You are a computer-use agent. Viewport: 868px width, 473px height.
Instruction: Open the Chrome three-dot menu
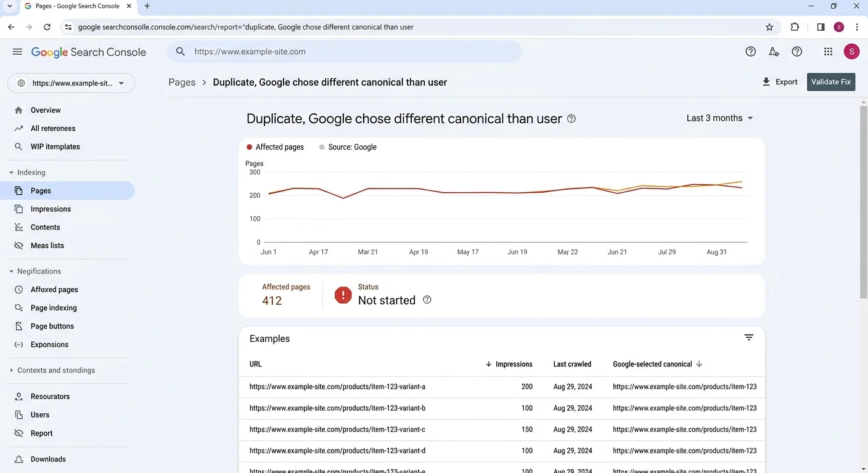click(857, 27)
